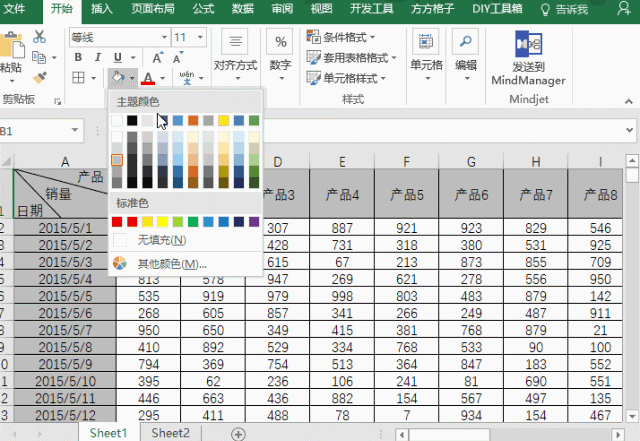Click the Select All corner triangle
The width and height of the screenshot is (640, 441).
coord(7,162)
